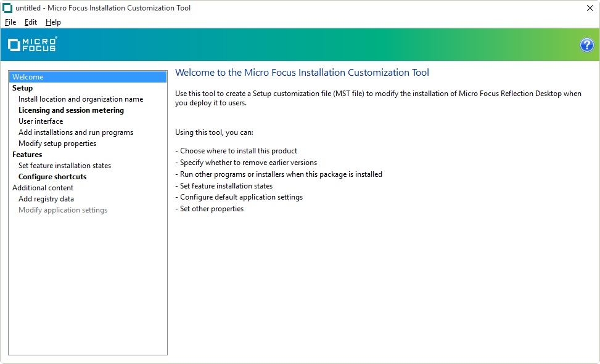Screen dimensions: 600x364
Task: Select greyed Modify application settings item
Action: coord(63,210)
